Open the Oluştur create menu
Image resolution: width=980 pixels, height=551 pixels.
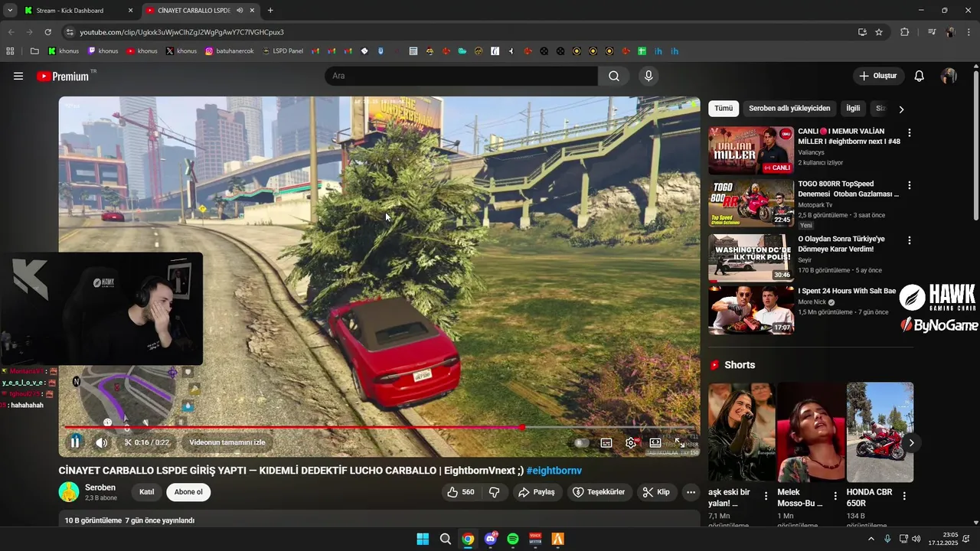878,76
